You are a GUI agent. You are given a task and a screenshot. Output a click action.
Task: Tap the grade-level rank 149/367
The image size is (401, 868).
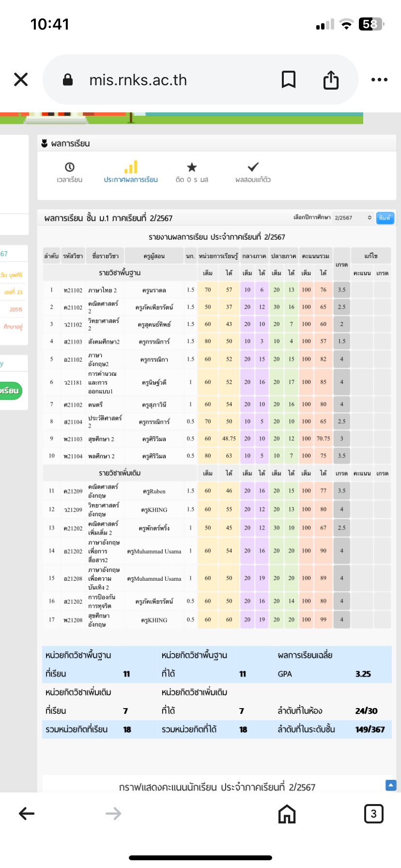370,729
